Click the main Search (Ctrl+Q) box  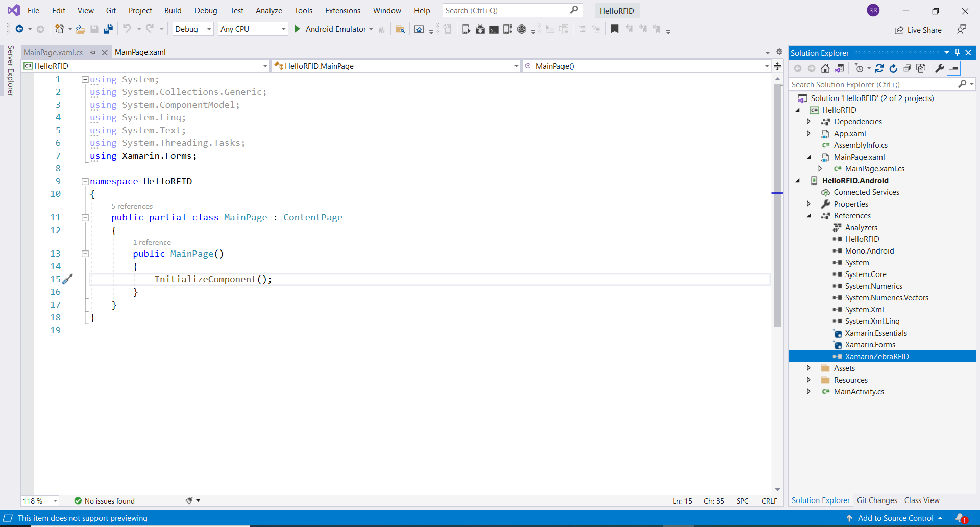pos(512,10)
